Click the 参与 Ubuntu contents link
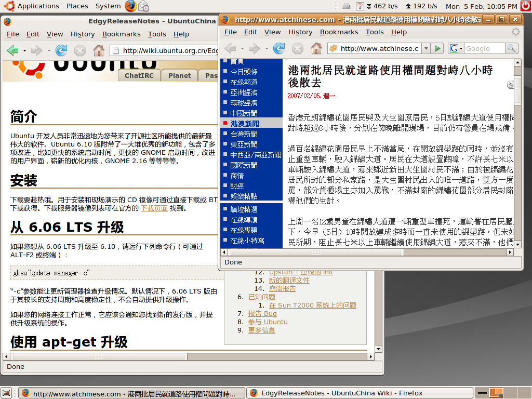 [x=268, y=322]
